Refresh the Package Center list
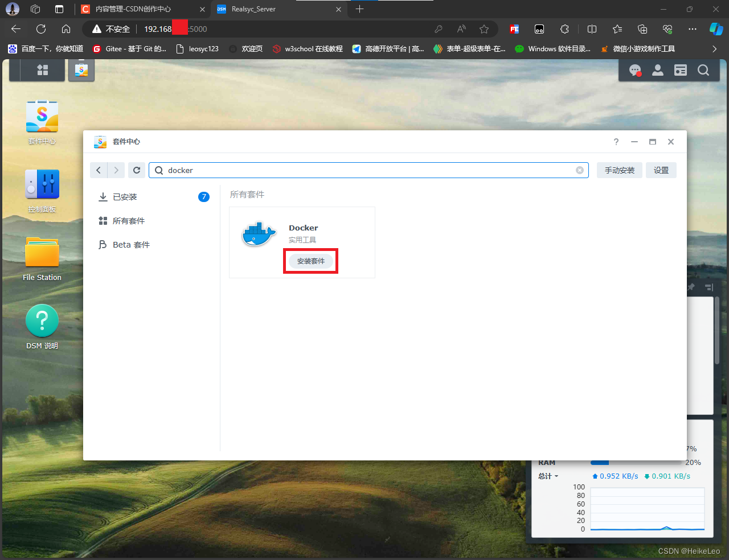This screenshot has height=560, width=729. click(x=137, y=170)
